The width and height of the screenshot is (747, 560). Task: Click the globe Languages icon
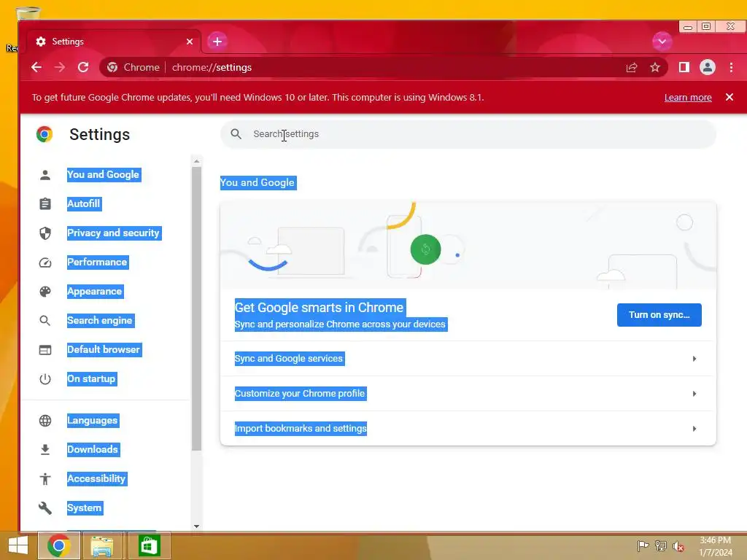pos(45,421)
